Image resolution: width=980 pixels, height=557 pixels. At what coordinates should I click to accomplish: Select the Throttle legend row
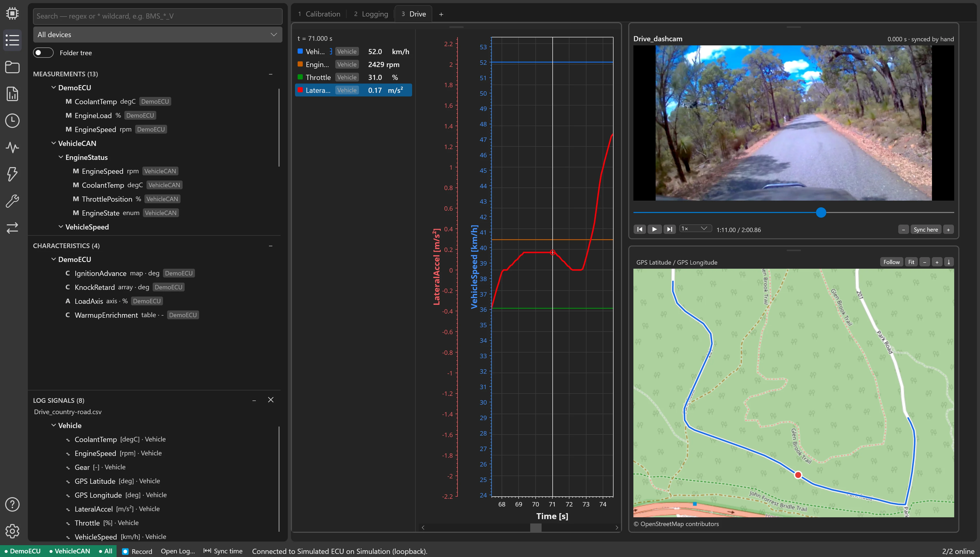pos(353,77)
